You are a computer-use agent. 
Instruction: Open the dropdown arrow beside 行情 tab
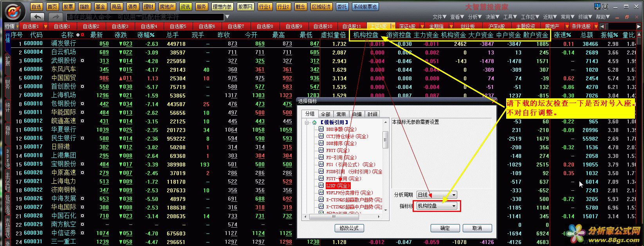click(x=18, y=26)
